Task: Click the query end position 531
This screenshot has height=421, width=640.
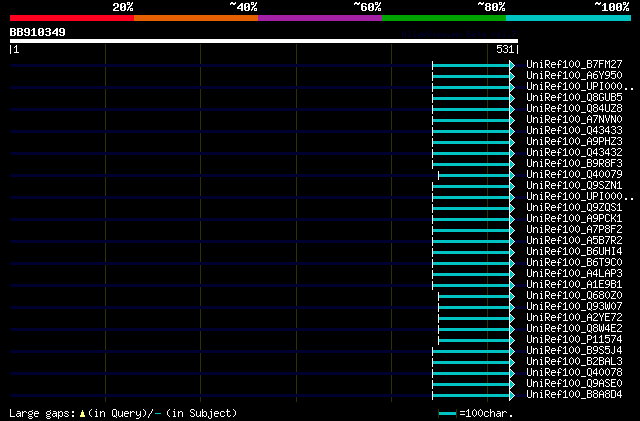Action: point(505,49)
